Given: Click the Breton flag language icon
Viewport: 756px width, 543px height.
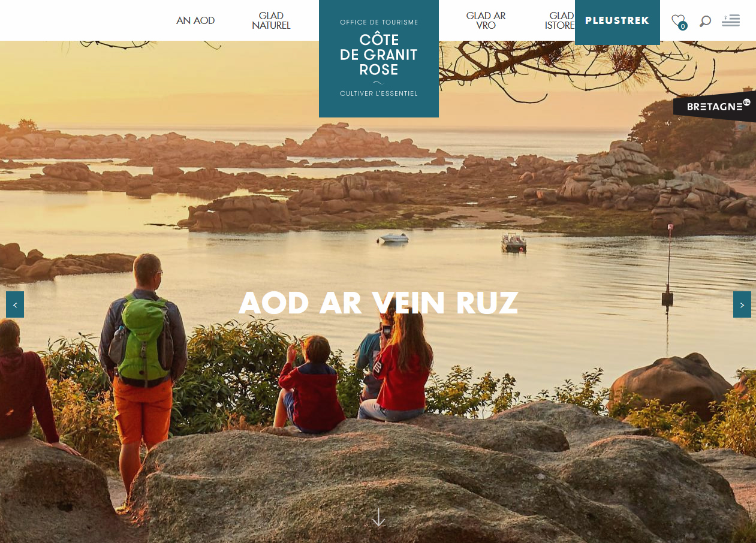Looking at the screenshot, I should [x=731, y=20].
